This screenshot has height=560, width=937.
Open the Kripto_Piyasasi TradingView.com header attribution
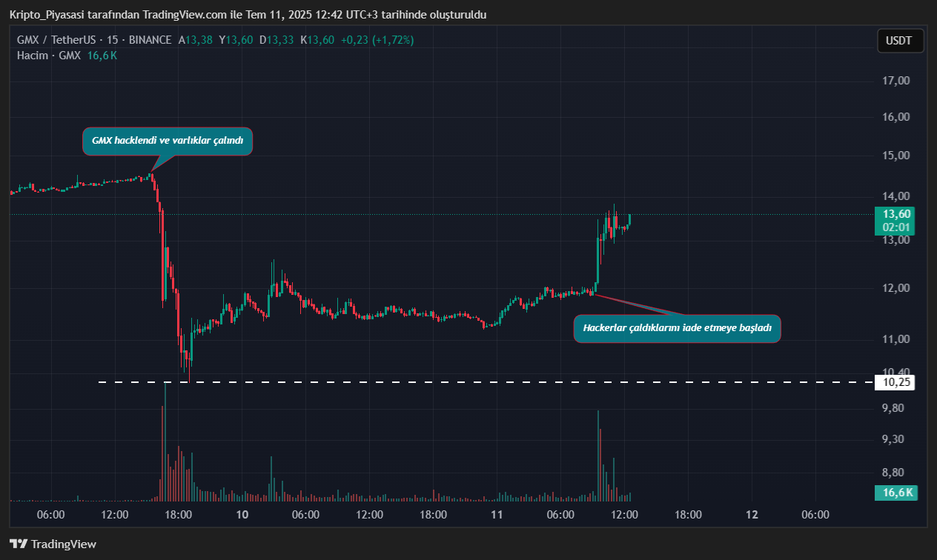tap(248, 15)
